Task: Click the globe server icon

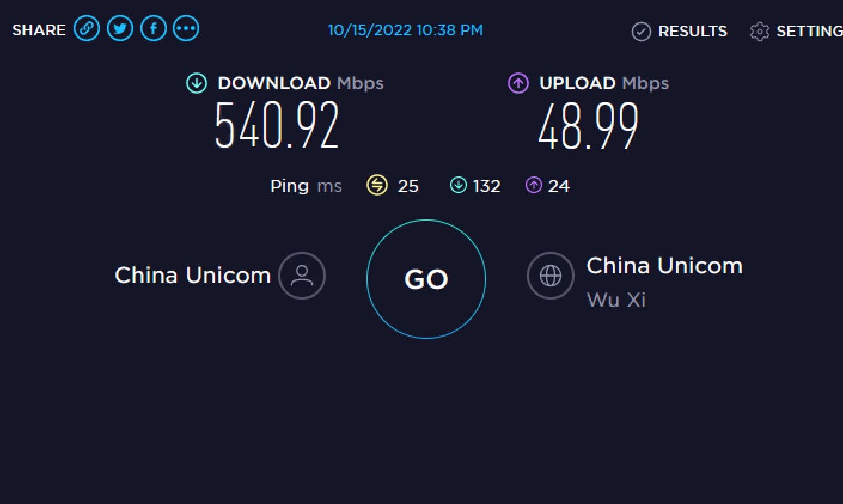Action: pyautogui.click(x=551, y=276)
